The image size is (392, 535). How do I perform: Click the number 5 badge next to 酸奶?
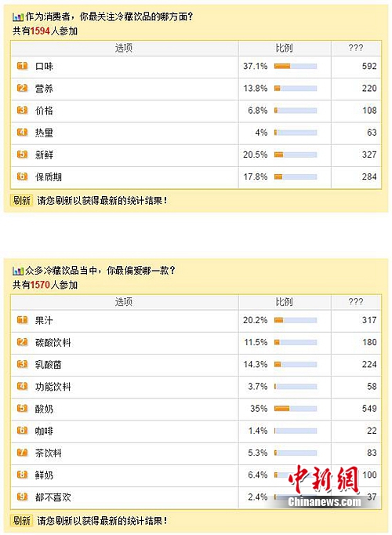(22, 408)
